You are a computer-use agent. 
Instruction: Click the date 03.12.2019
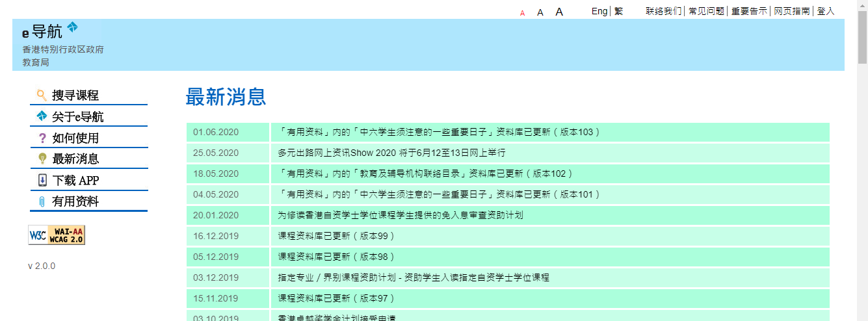point(216,277)
